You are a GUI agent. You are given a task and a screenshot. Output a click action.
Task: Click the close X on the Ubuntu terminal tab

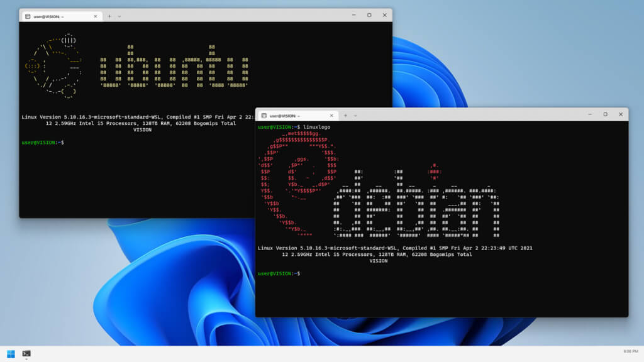point(96,16)
